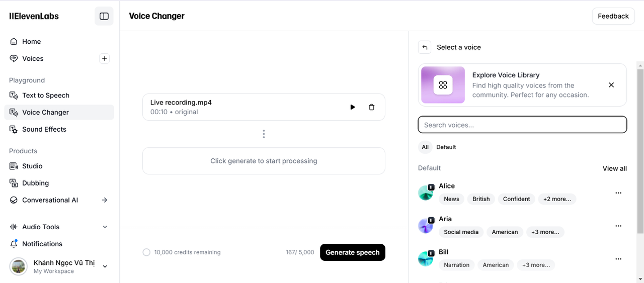644x283 pixels.
Task: Click the scrollbar up arrow
Action: (640, 65)
